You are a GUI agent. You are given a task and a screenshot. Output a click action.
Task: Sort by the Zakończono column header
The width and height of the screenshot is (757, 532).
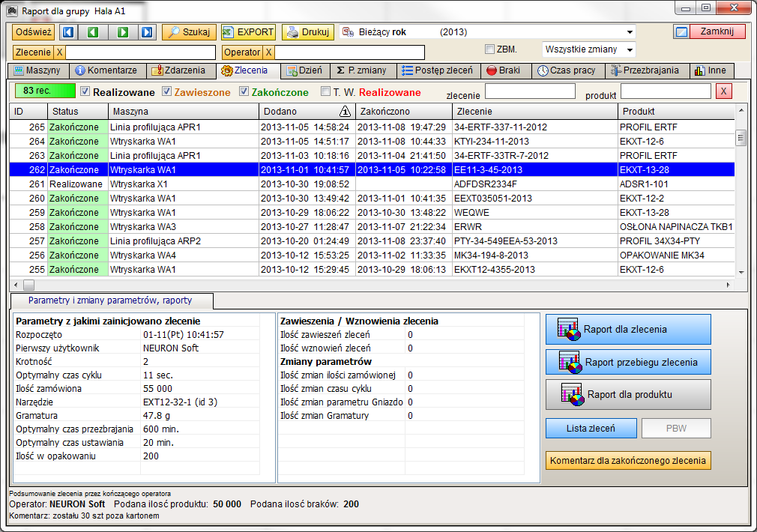click(x=403, y=112)
